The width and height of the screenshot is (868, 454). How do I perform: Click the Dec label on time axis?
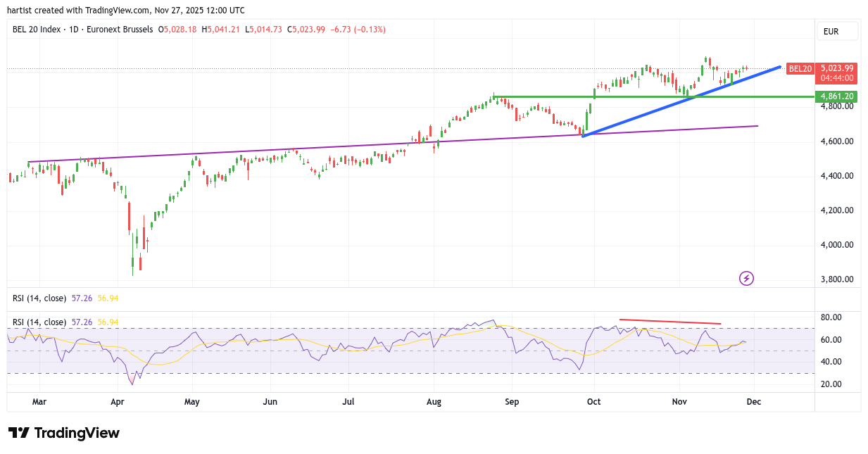[754, 402]
